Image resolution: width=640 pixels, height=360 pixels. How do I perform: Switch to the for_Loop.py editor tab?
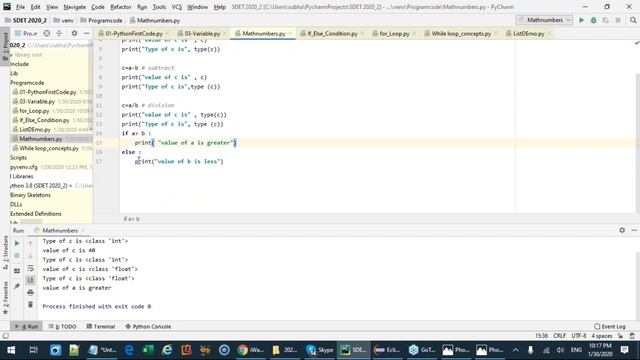394,33
